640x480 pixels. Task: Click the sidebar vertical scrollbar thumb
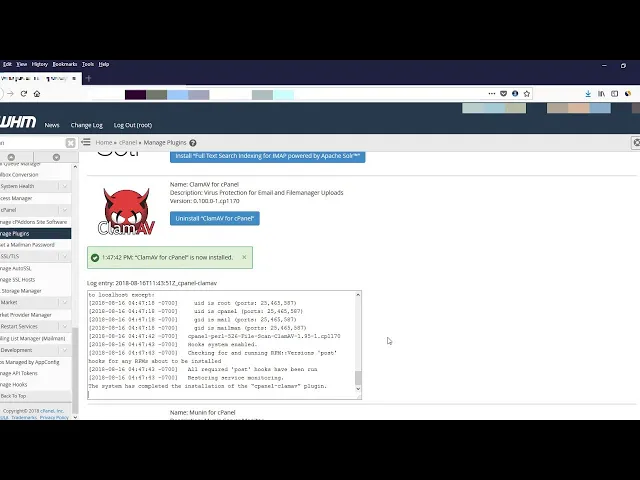(75, 369)
